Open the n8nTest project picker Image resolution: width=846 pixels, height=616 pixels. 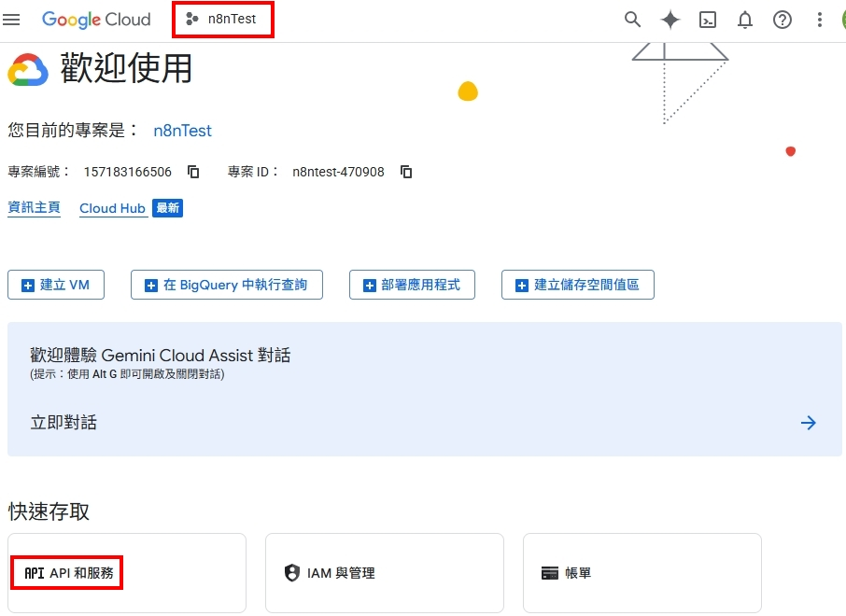click(223, 20)
